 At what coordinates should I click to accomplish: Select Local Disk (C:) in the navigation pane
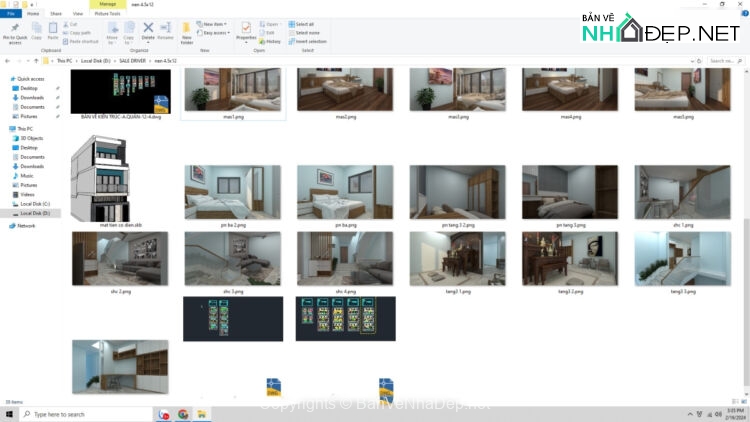(36, 205)
